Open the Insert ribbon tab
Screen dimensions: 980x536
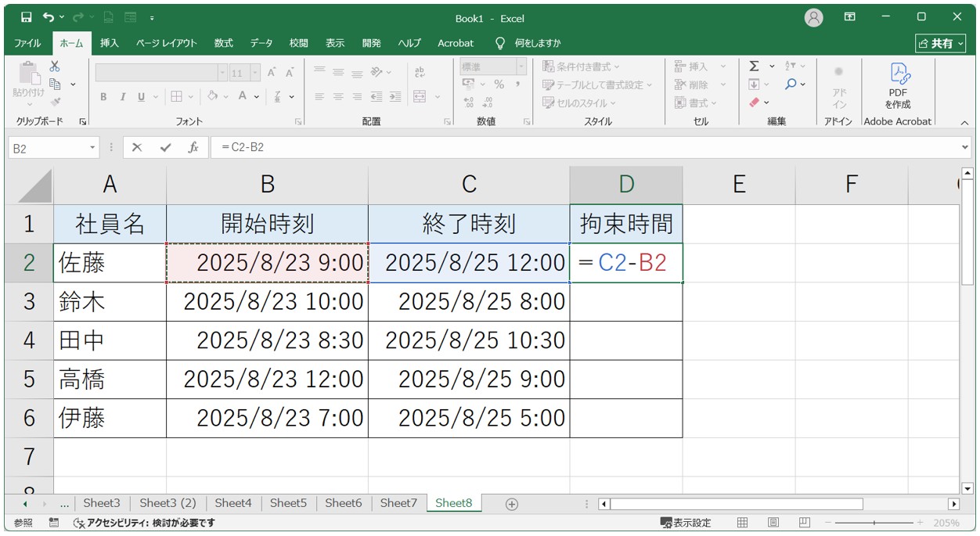110,43
